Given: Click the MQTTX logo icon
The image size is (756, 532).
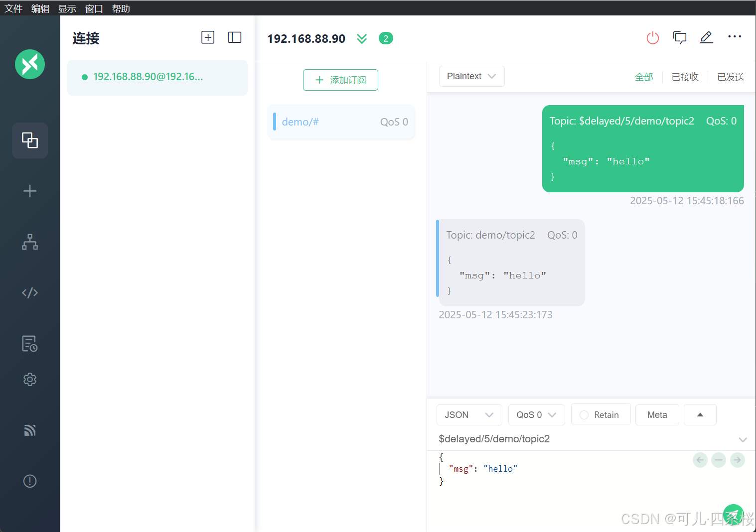Looking at the screenshot, I should 30,64.
